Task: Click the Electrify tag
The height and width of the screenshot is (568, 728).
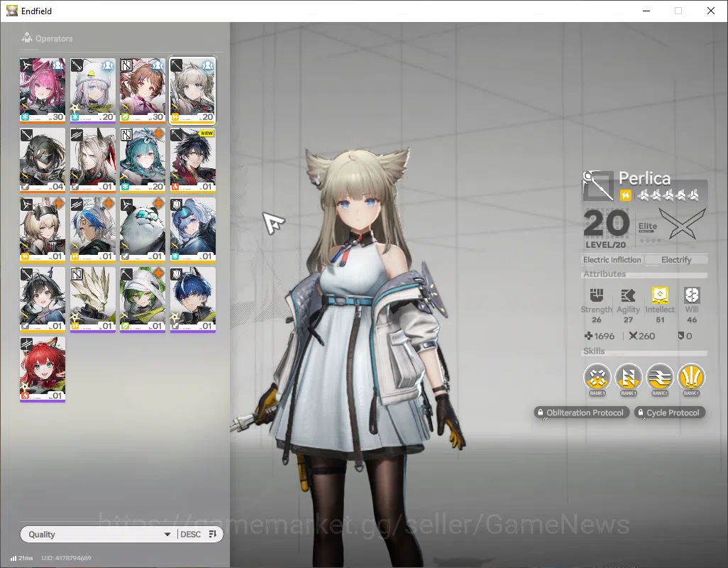Action: [x=676, y=260]
